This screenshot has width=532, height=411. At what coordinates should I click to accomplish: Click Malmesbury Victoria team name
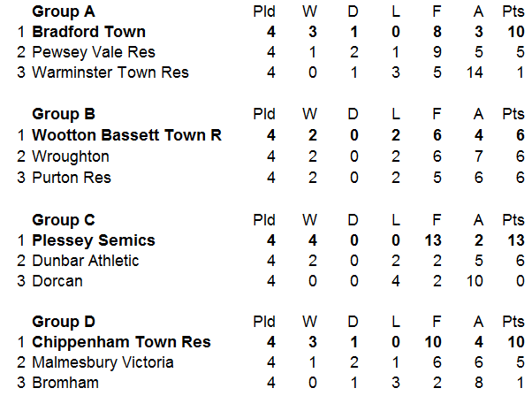click(x=103, y=362)
